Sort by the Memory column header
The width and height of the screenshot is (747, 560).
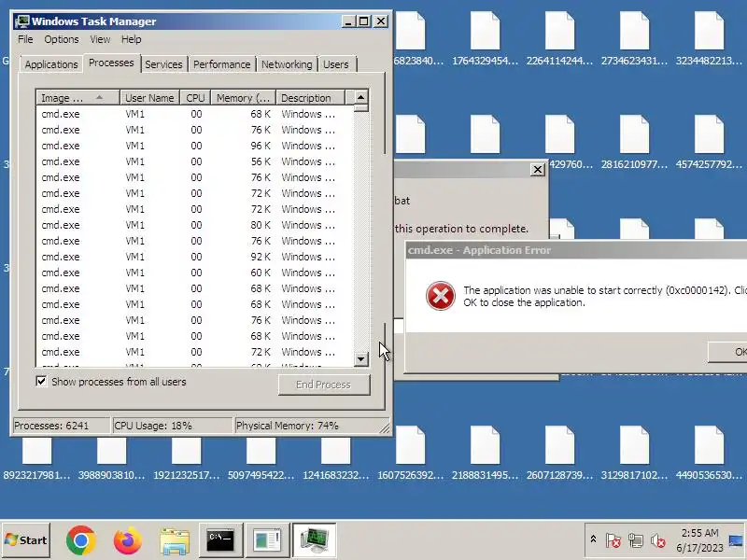[x=244, y=98]
